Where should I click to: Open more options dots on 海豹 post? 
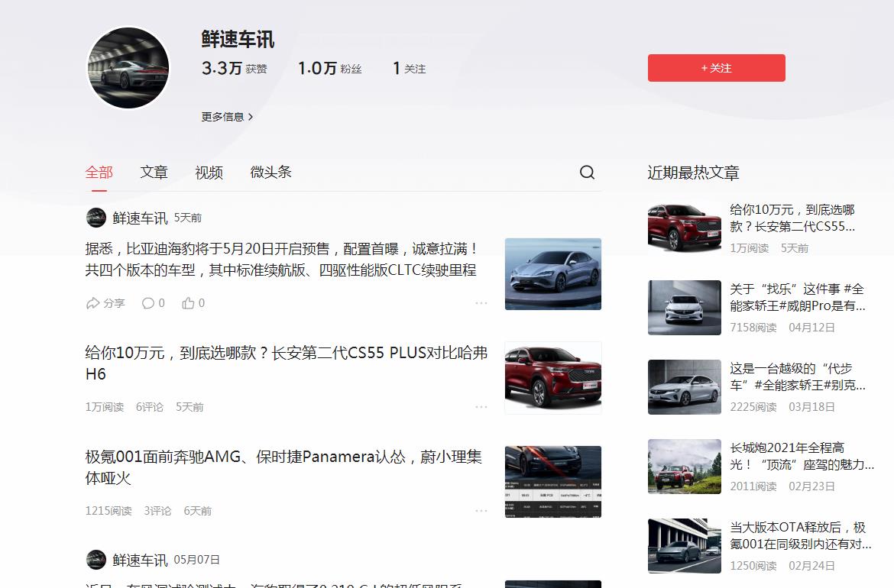(481, 303)
